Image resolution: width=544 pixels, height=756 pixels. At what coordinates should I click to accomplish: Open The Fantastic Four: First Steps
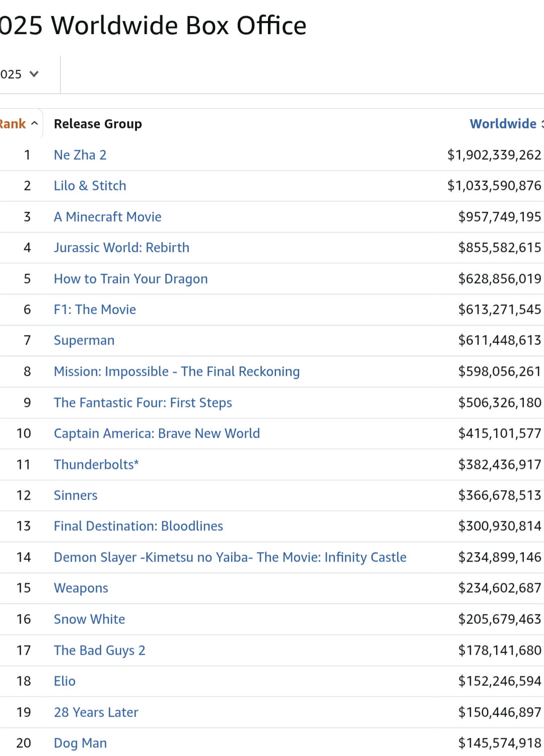[143, 403]
